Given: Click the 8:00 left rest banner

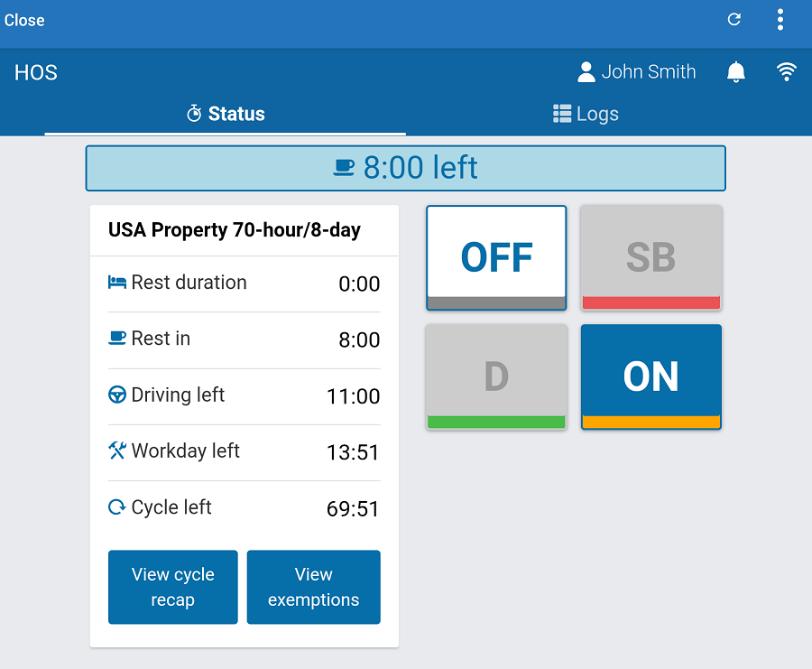Looking at the screenshot, I should tap(405, 168).
